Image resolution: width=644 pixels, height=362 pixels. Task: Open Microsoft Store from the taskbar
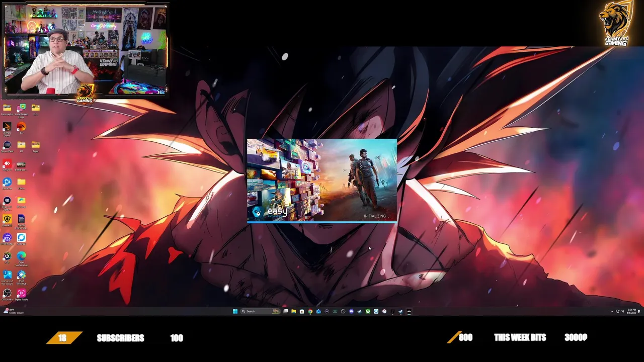pos(302,311)
